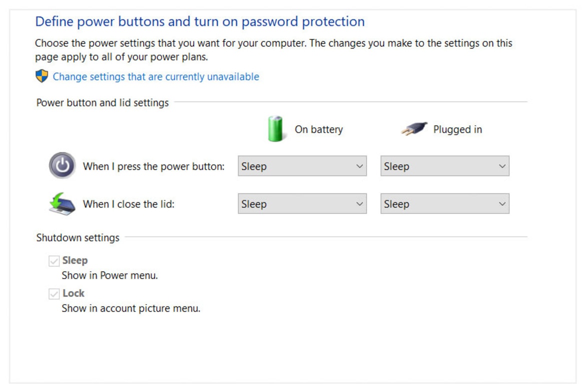Click the laptop lid closing icon

point(63,204)
